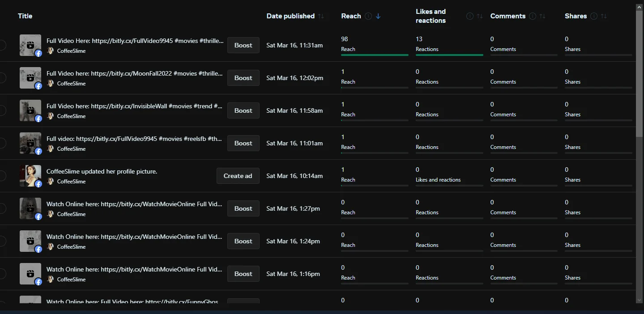Boost the InvisibleWall post
Viewport: 644px width, 314px height.
243,110
